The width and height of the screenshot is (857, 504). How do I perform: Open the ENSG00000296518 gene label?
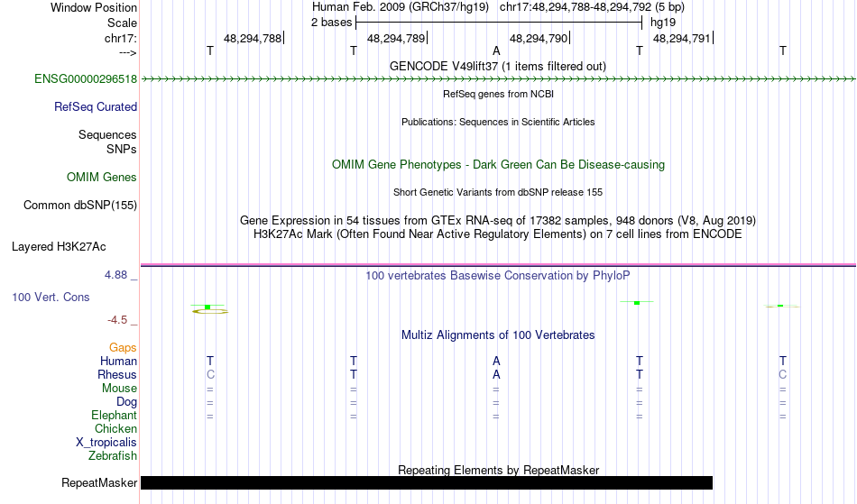[x=86, y=78]
